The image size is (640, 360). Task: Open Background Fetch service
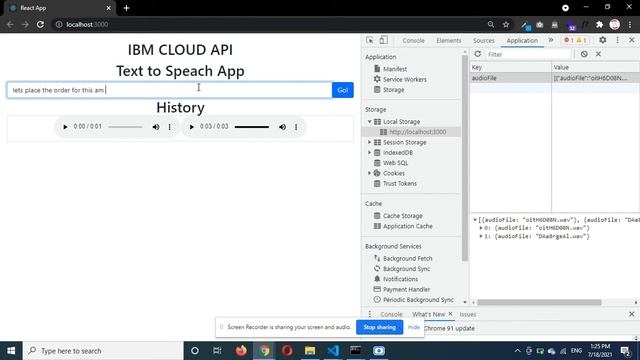pos(407,258)
